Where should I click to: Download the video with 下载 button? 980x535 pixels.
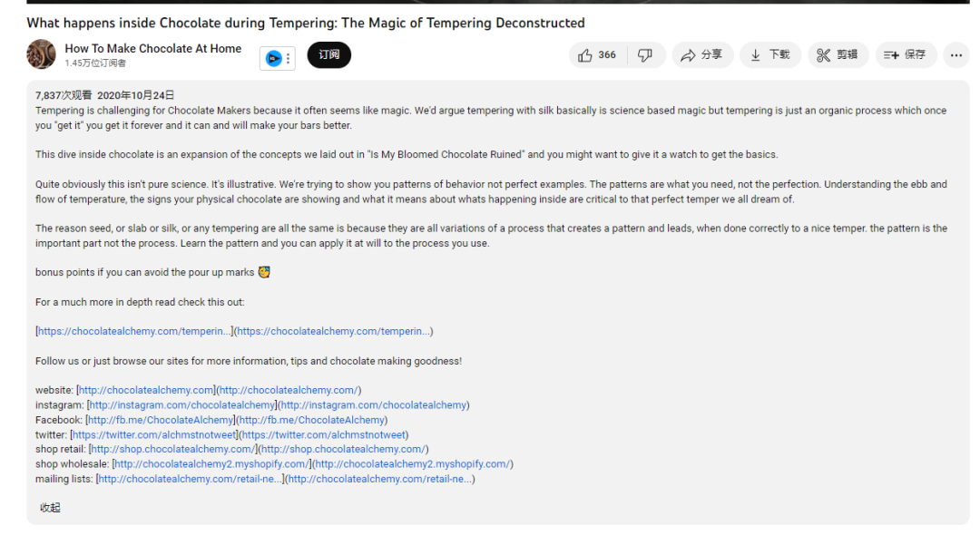770,55
